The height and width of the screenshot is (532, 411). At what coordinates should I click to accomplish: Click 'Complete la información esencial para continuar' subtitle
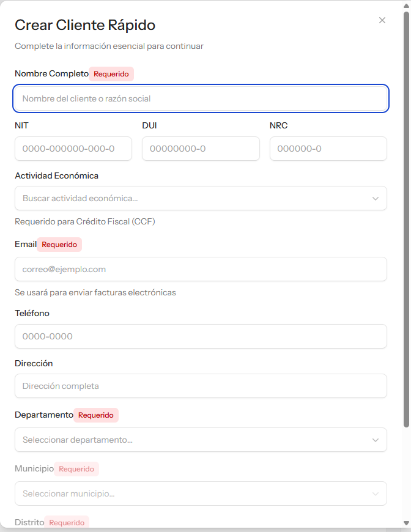(109, 46)
